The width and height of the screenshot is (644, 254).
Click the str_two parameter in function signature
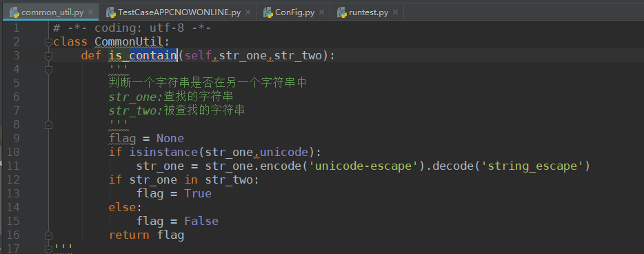tap(297, 55)
